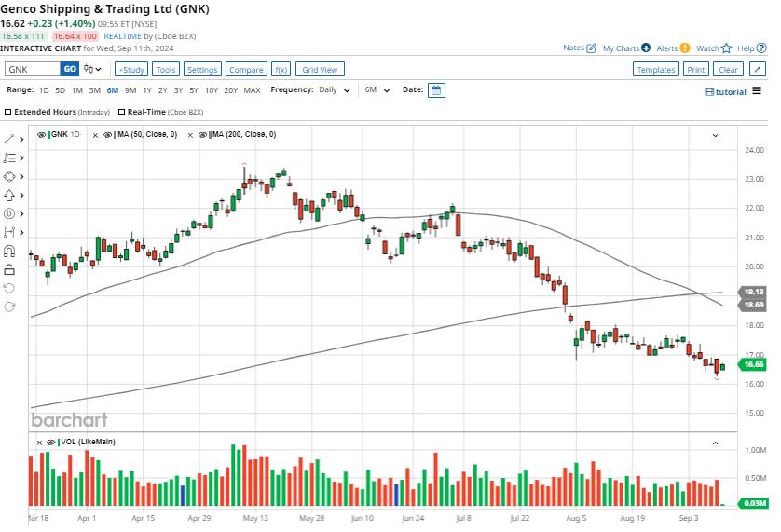Select the arrow marker tool
Screen dimensions: 781x532
[x=9, y=196]
